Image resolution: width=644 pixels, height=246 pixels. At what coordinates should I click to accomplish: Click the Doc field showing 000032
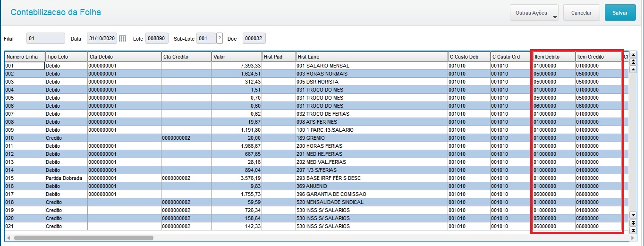click(254, 39)
